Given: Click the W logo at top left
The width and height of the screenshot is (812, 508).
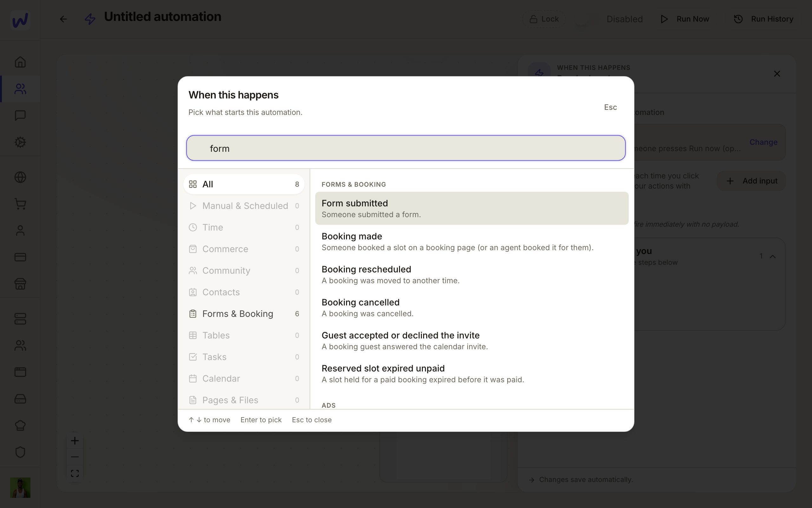Looking at the screenshot, I should [20, 20].
